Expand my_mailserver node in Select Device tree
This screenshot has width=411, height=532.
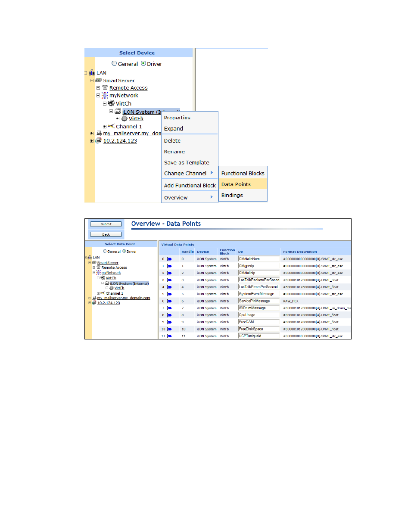point(92,134)
